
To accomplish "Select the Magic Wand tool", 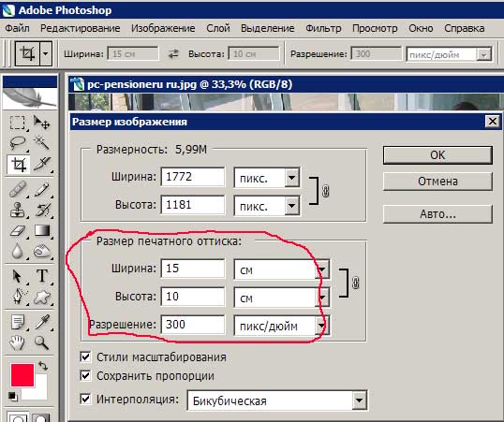I will (42, 143).
